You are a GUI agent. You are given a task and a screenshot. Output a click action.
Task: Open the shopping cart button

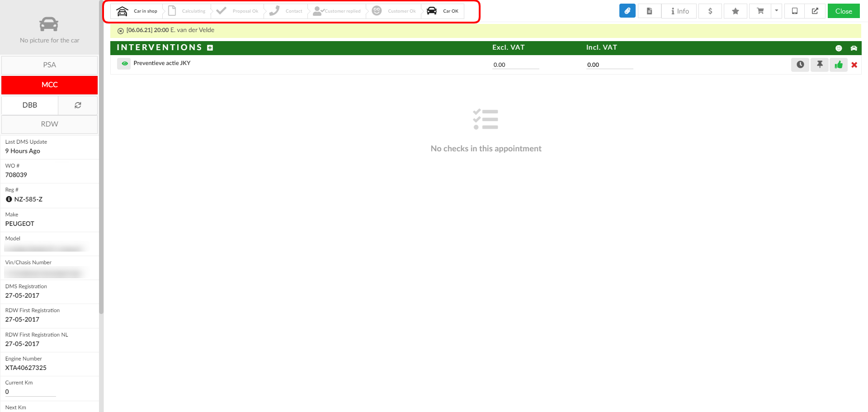click(760, 11)
